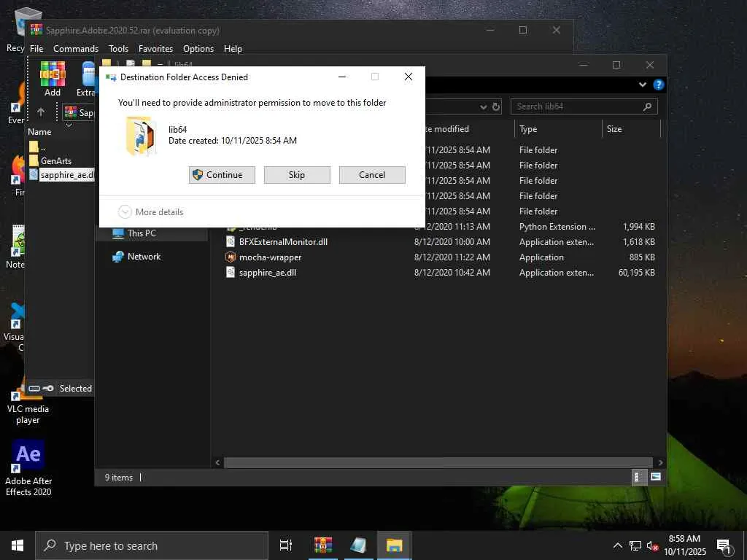The image size is (747, 560).
Task: Open WinRAR Options menu
Action: [198, 49]
